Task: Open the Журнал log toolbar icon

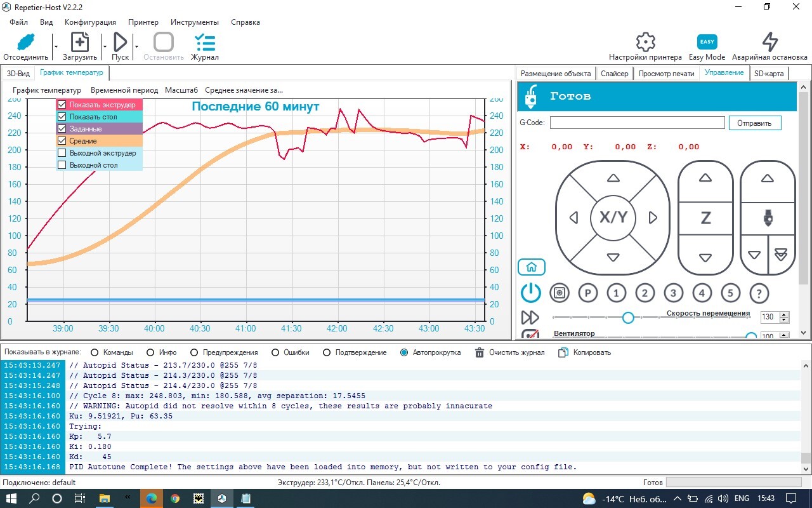Action: [x=204, y=42]
